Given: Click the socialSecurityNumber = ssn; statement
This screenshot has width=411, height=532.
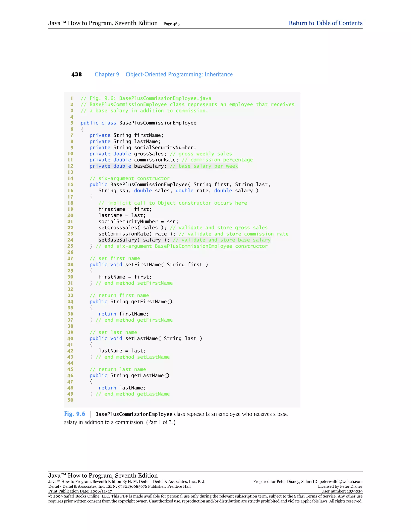Looking at the screenshot, I should pos(138,221).
